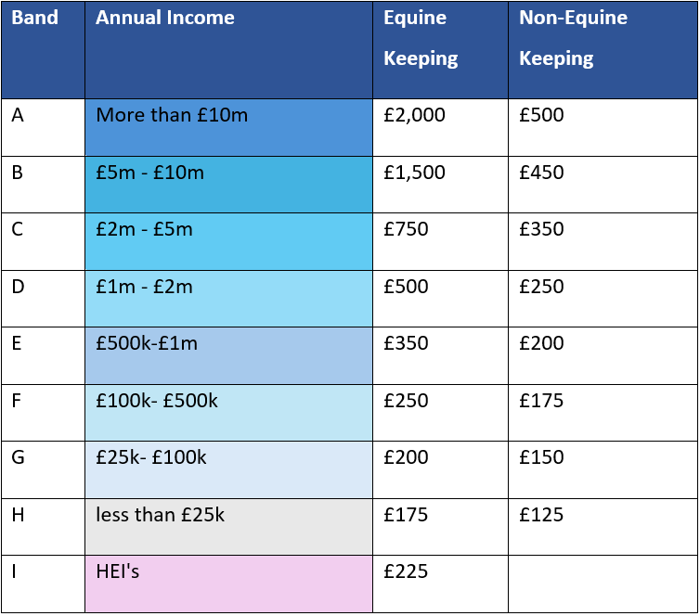Click the '£1m - £2m' income cell

[x=228, y=299]
